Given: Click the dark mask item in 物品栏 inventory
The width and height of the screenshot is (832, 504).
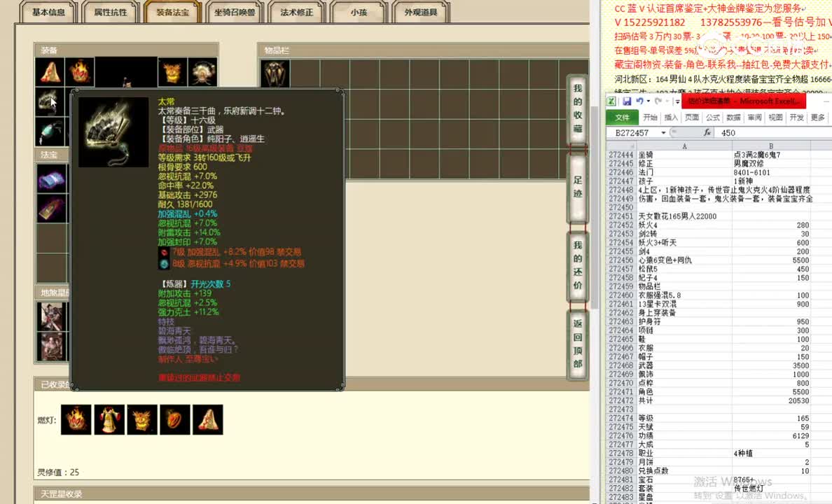Looking at the screenshot, I should pos(275,73).
